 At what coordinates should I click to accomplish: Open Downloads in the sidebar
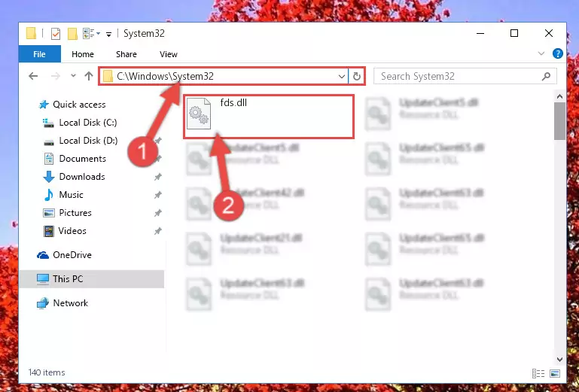[x=75, y=177]
